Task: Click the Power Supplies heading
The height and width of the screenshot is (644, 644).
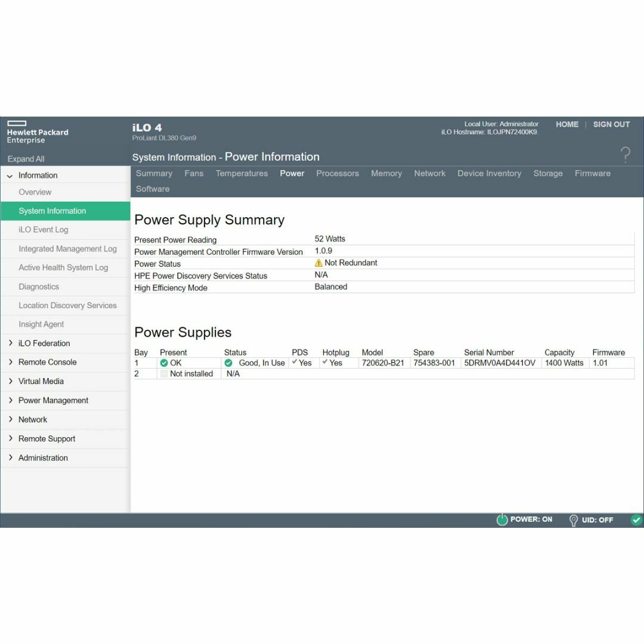Action: coord(183,332)
